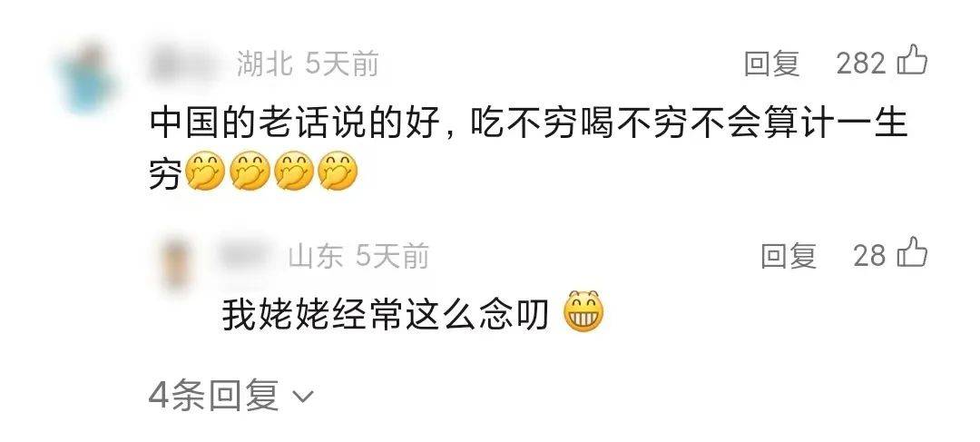Click the 山东 5天前 timestamp label
Viewport: 980px width, 442px height.
pos(358,256)
